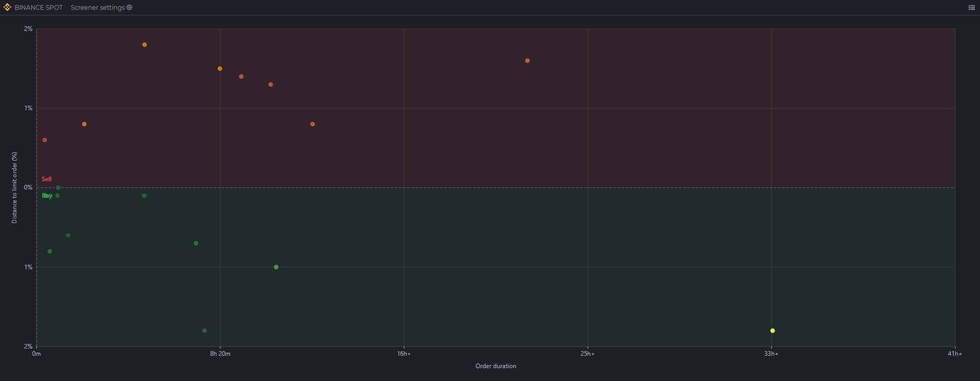Select the 0.8% sell dot left of 8h 20m
The image size is (980, 381).
(84, 124)
